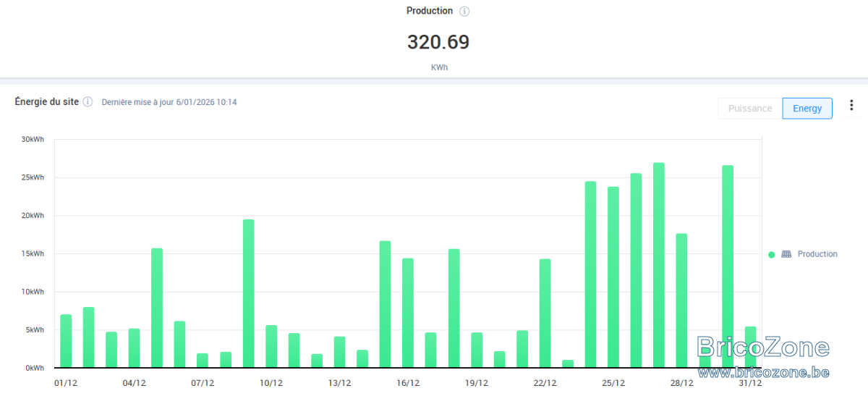Click the small 23/12 bar
This screenshot has width=868, height=404.
[568, 363]
